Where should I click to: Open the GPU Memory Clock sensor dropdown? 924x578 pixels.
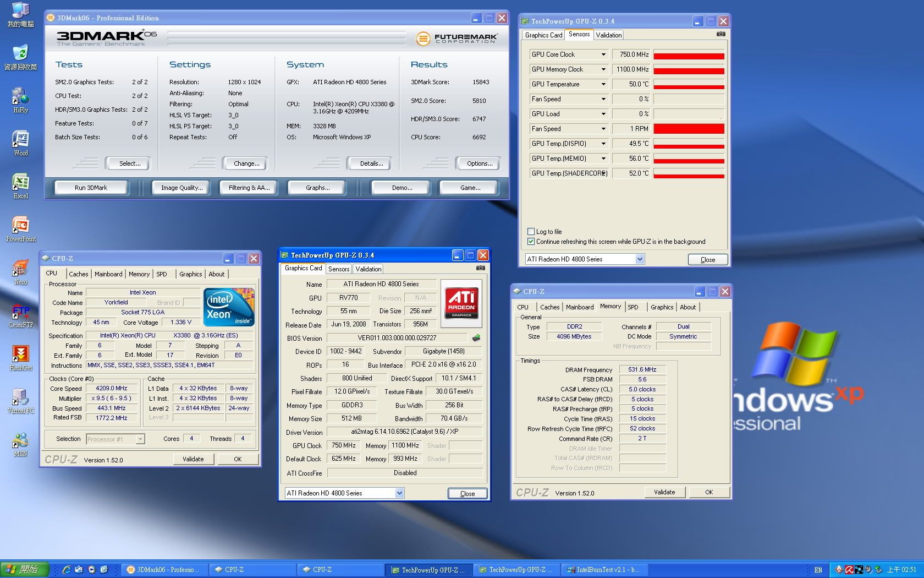coord(603,69)
